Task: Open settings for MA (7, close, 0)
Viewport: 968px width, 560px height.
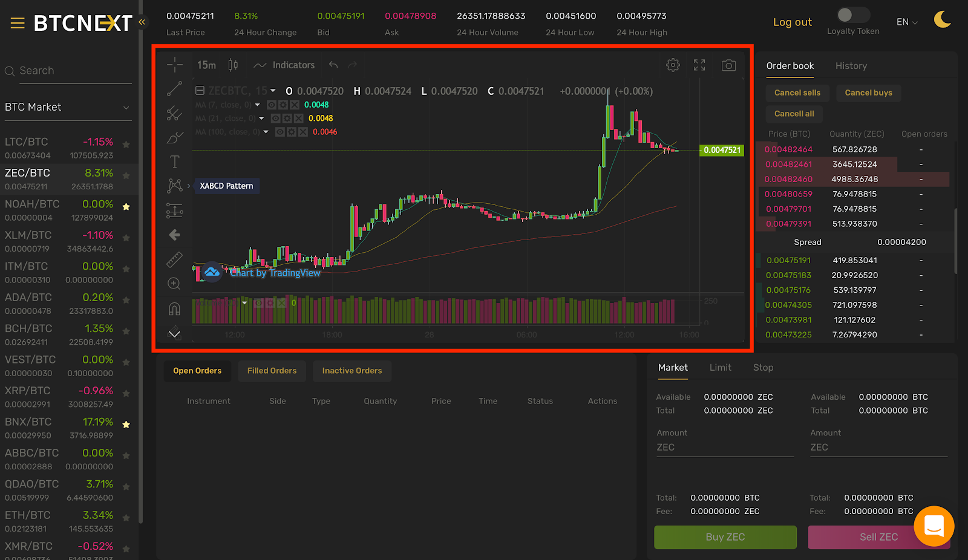Action: [x=283, y=105]
